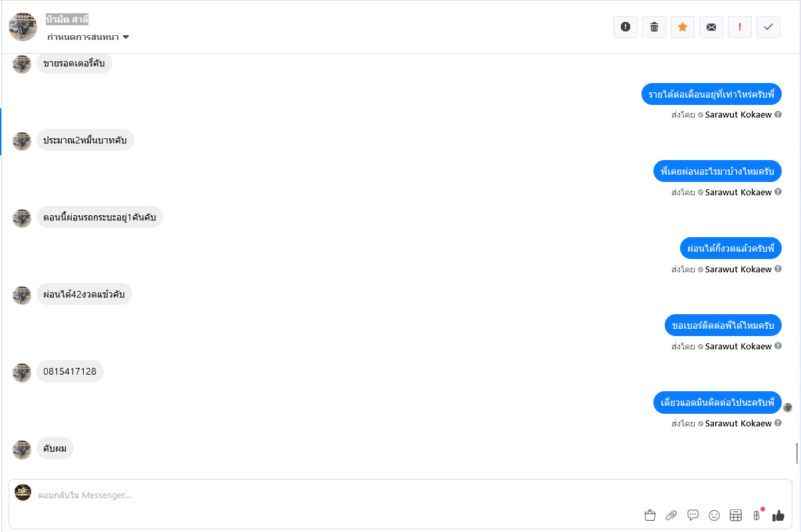Open the emoji picker smiley
Image resolution: width=801 pixels, height=532 pixels.
715,515
